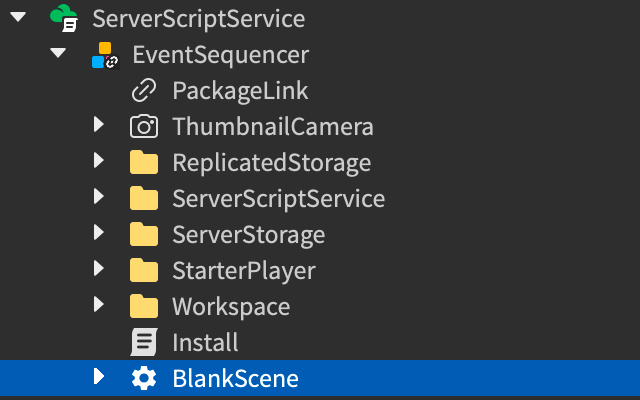Click the PackageLink chain icon
Viewport: 640px width, 400px height.
(x=144, y=90)
